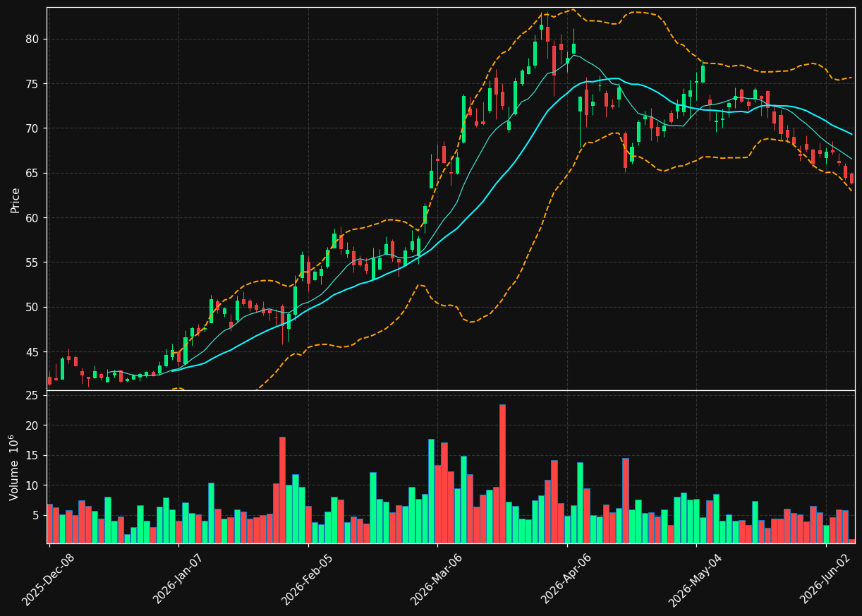862x616 pixels.
Task: Click the tiny last volume bar at chart end
Action: click(851, 541)
